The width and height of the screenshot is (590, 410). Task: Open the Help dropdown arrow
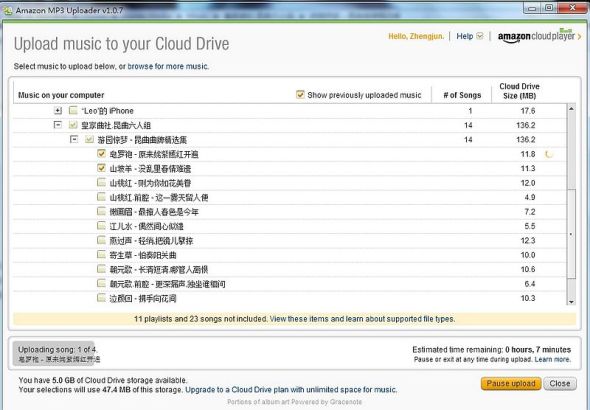click(480, 36)
